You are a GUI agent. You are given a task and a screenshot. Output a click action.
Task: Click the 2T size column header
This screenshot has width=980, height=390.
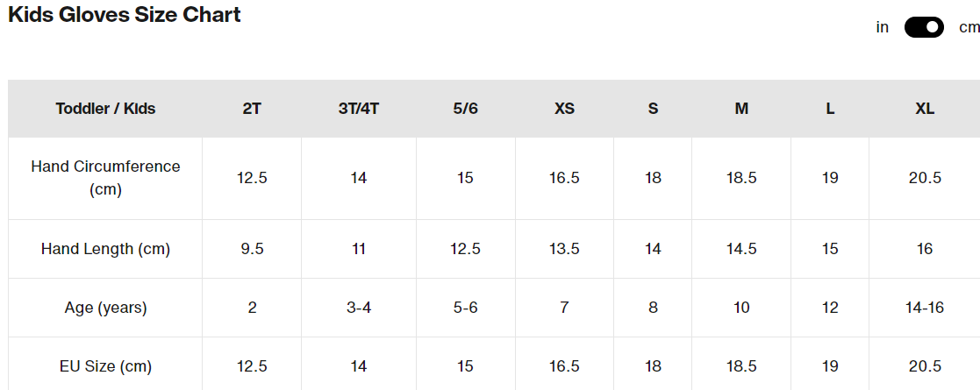coord(252,109)
